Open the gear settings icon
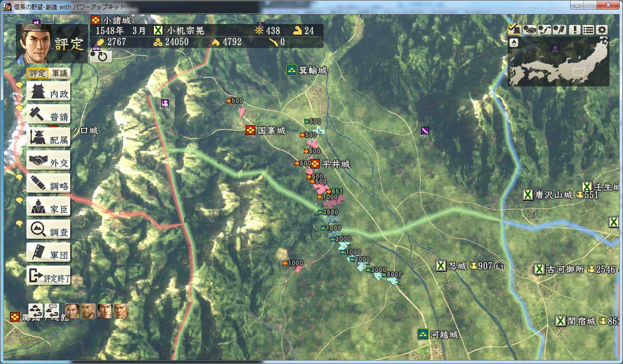 point(602,29)
